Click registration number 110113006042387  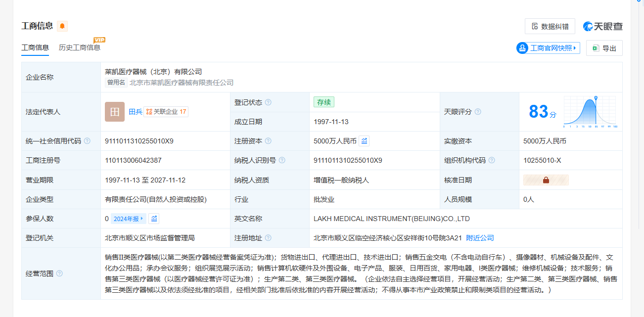coord(133,160)
